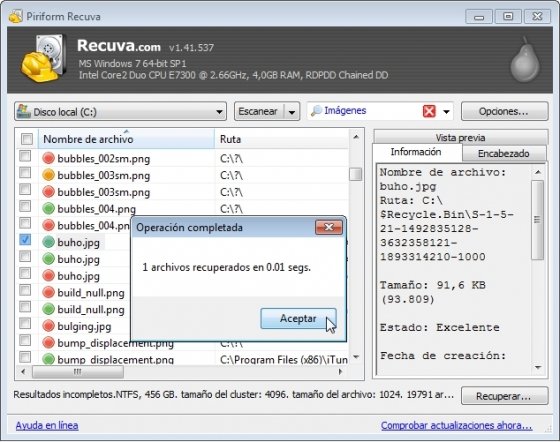Click the horizontal scrollbar right arrow

pos(340,372)
